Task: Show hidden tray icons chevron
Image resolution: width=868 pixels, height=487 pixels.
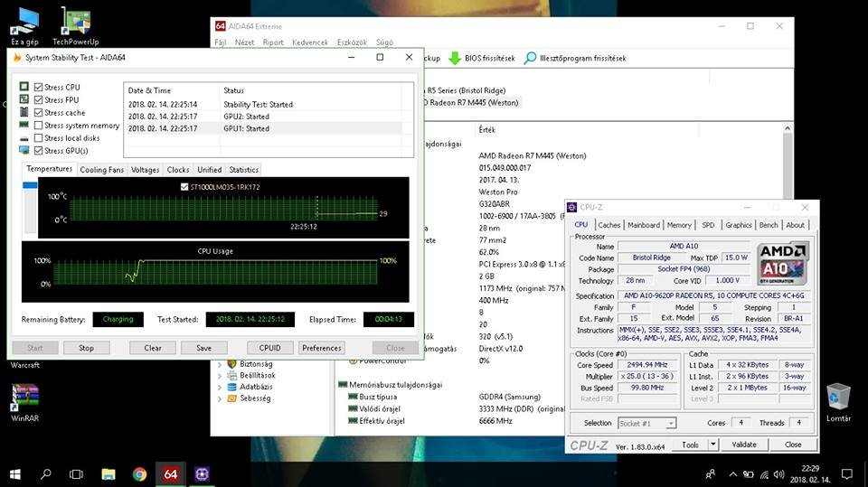Action: 733,474
